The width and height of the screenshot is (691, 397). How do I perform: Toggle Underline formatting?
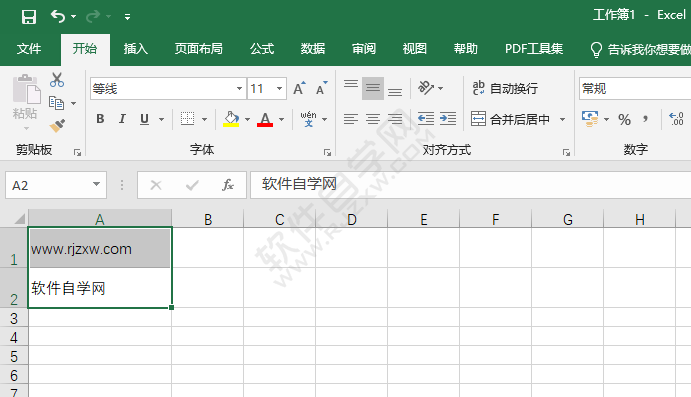[x=144, y=119]
